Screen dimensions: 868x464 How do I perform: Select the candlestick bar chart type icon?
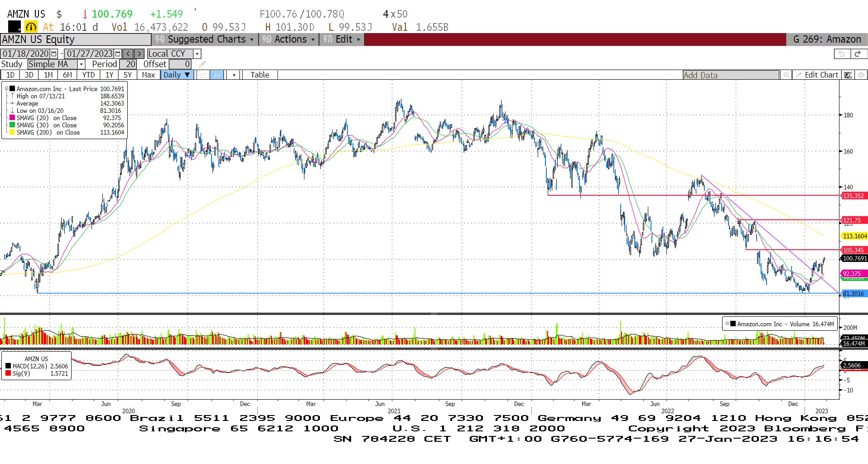[x=217, y=75]
